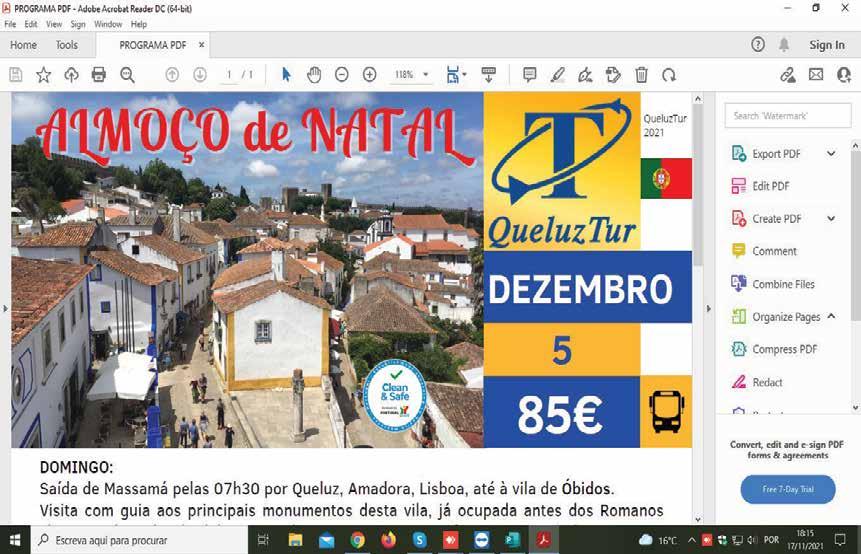Screen dimensions: 861x554
Task: Open Create PDF tool
Action: [x=776, y=219]
